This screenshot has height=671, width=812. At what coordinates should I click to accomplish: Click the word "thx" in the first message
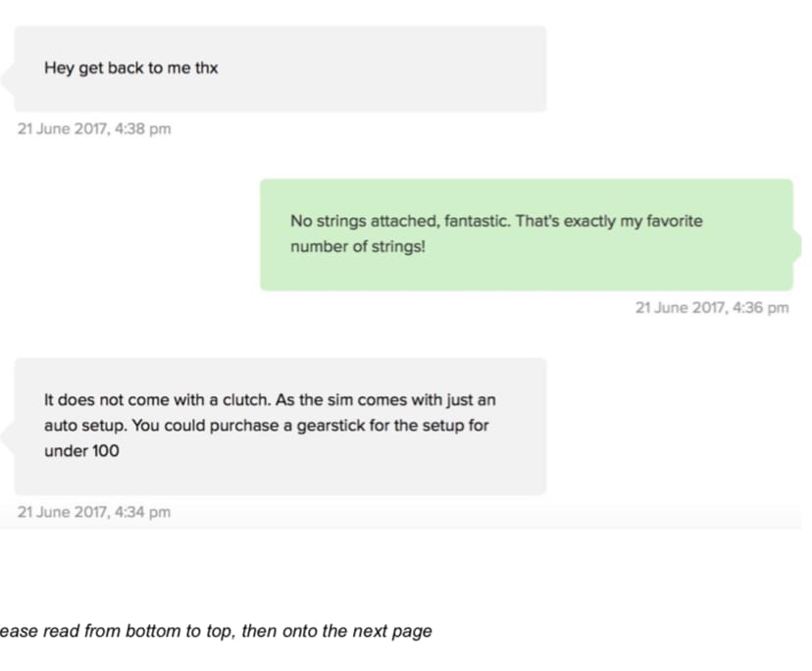coord(207,69)
